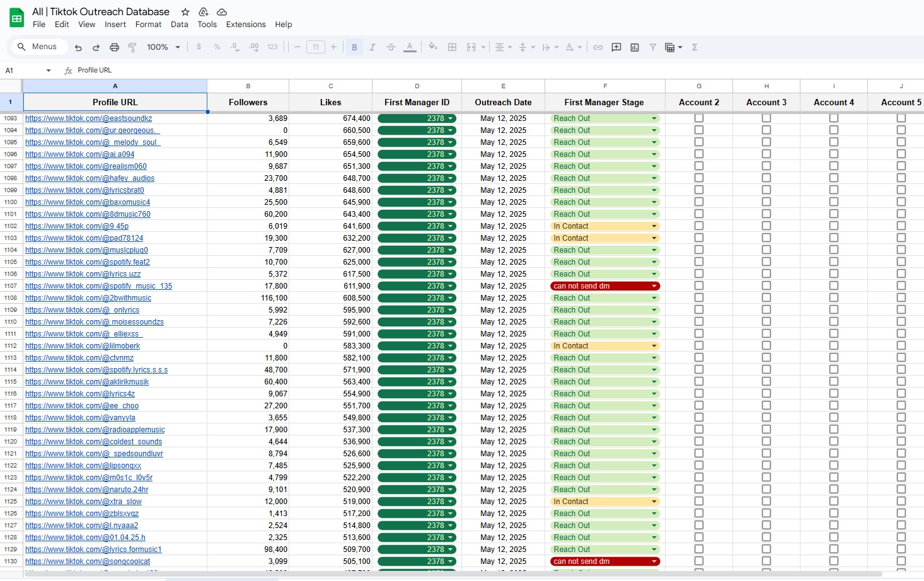924x581 pixels.
Task: Toggle bold formatting
Action: (354, 47)
